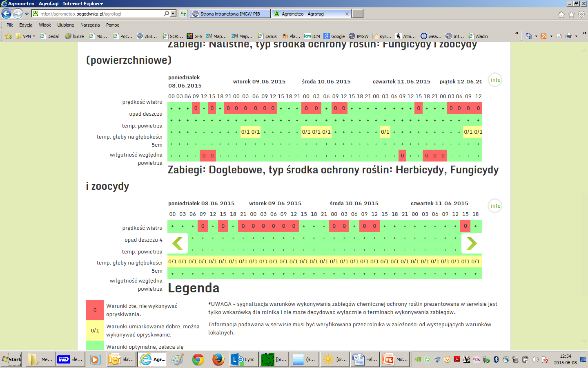Open the Windows Start button

[11, 359]
